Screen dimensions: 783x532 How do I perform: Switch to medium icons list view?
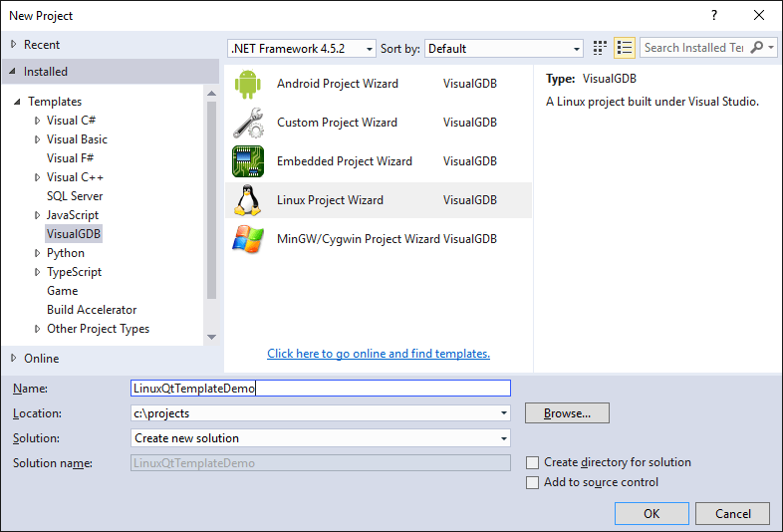tap(625, 48)
